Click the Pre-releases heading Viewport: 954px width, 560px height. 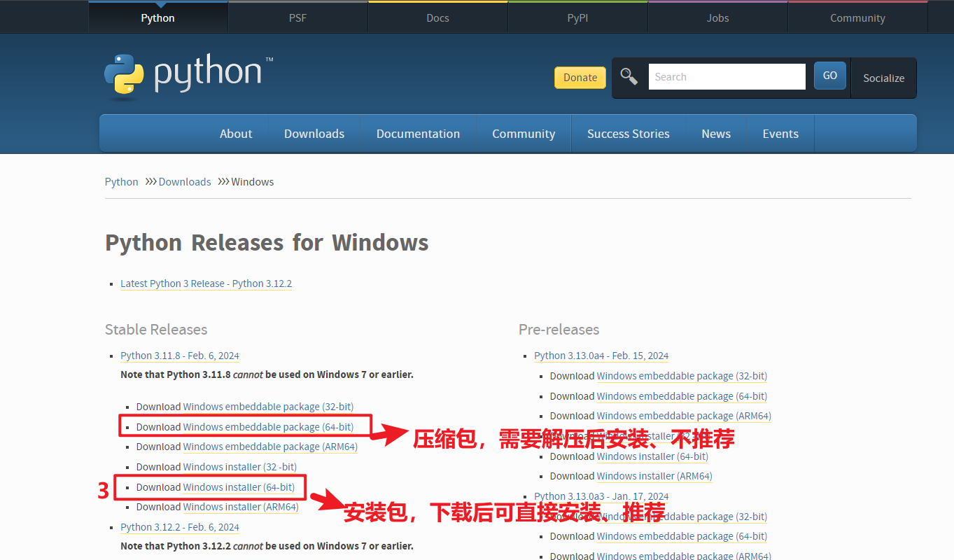pos(559,330)
